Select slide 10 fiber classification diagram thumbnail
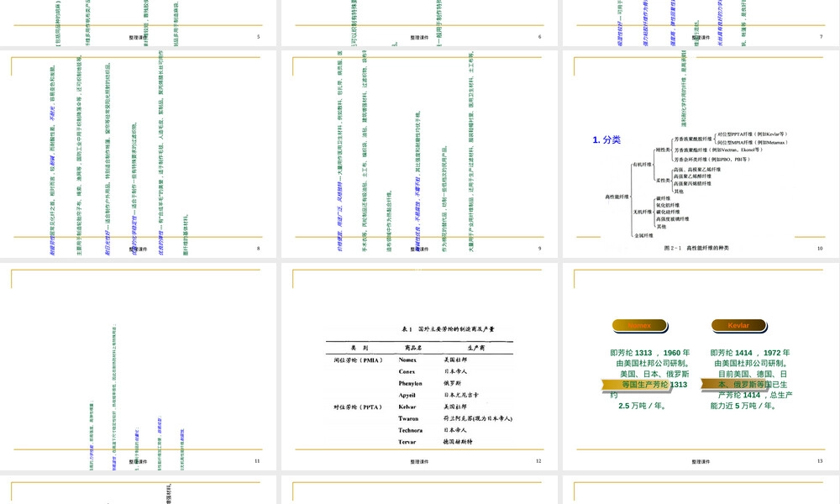The height and width of the screenshot is (504, 840). click(x=701, y=154)
